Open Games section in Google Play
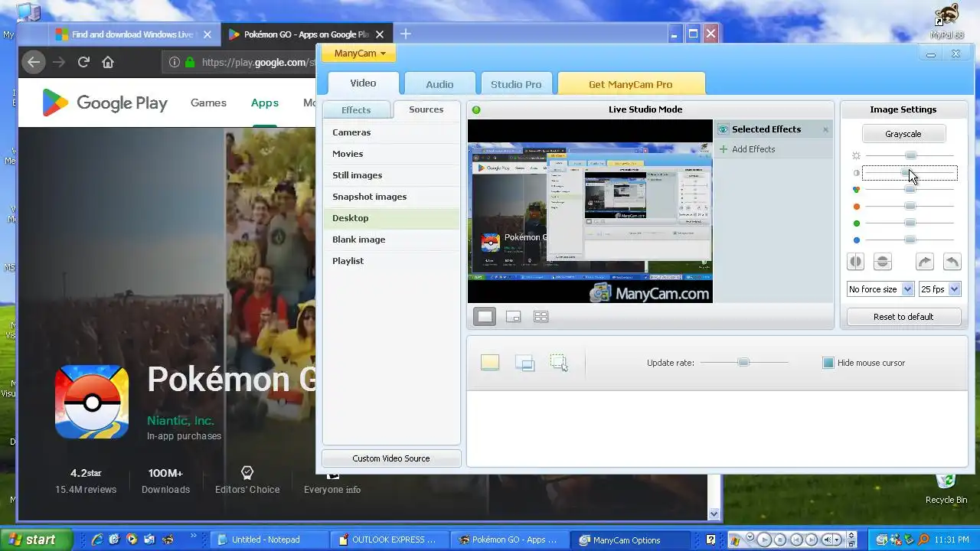This screenshot has width=980, height=551. (x=208, y=103)
